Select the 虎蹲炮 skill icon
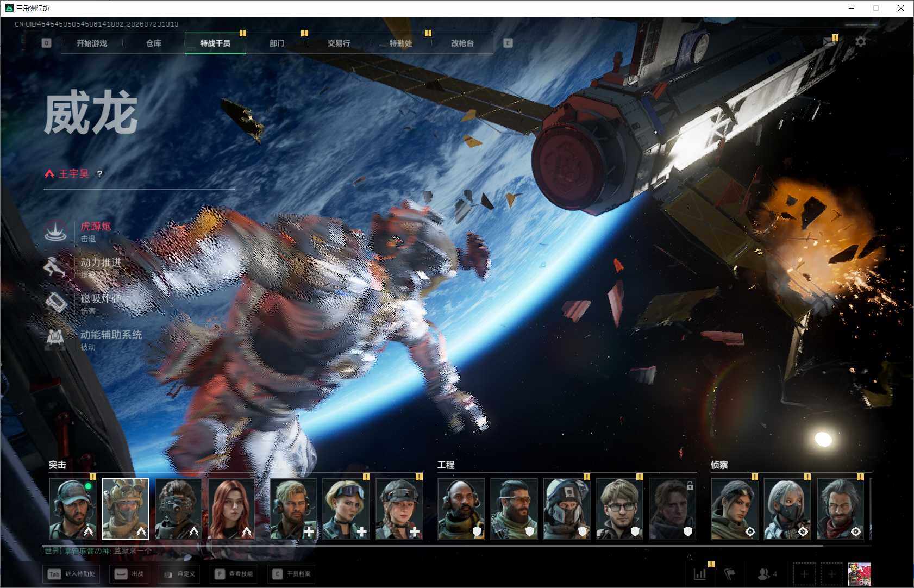Viewport: 914px width, 588px height. pos(55,231)
